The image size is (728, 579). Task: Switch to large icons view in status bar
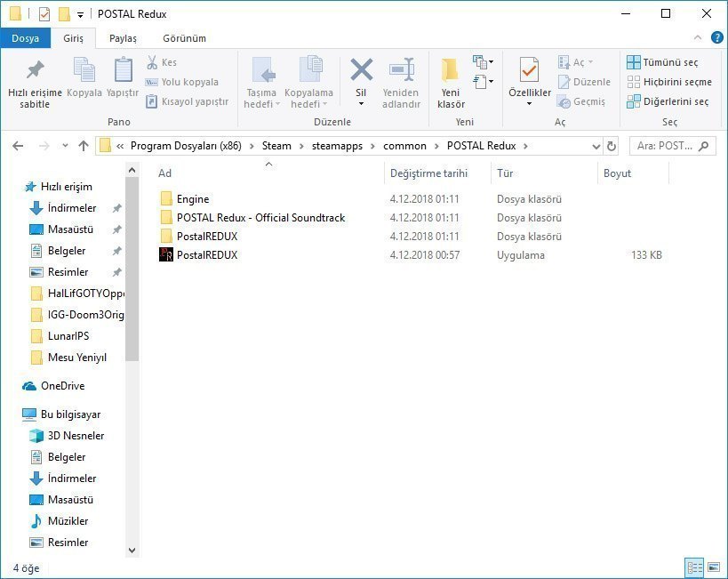coord(714,567)
